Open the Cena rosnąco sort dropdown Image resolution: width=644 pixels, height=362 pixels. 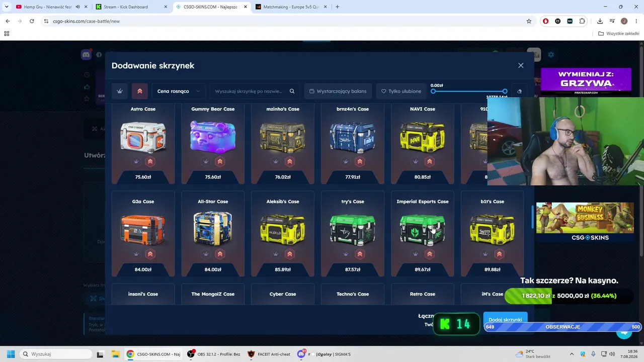coord(179,91)
